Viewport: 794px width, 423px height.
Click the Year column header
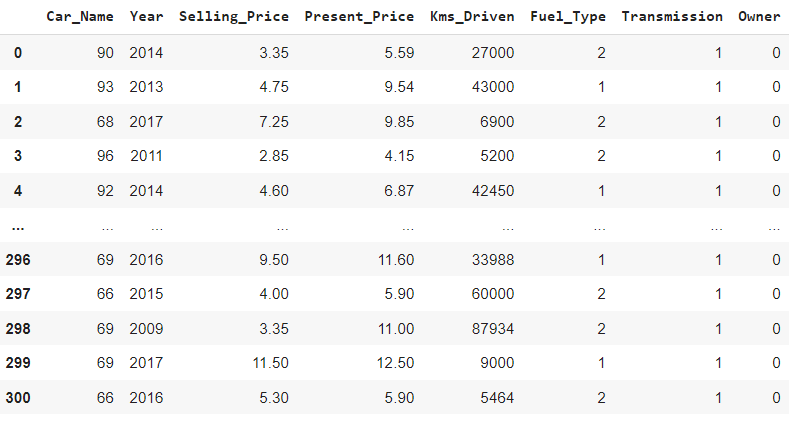[146, 17]
